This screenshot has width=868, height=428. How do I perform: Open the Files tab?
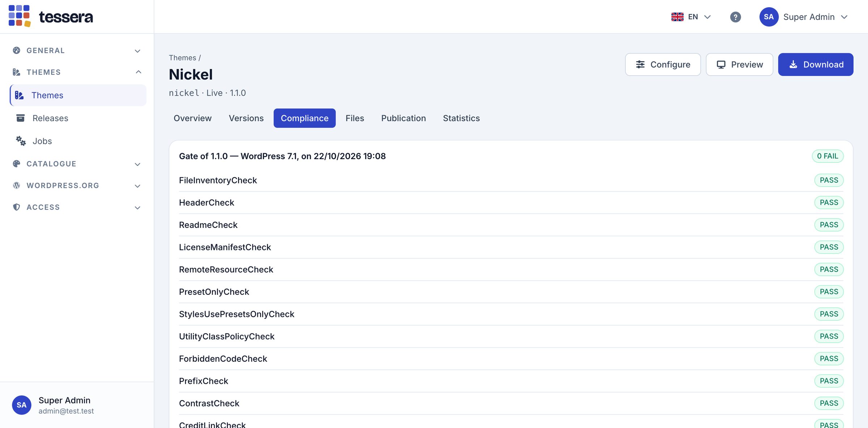(355, 118)
